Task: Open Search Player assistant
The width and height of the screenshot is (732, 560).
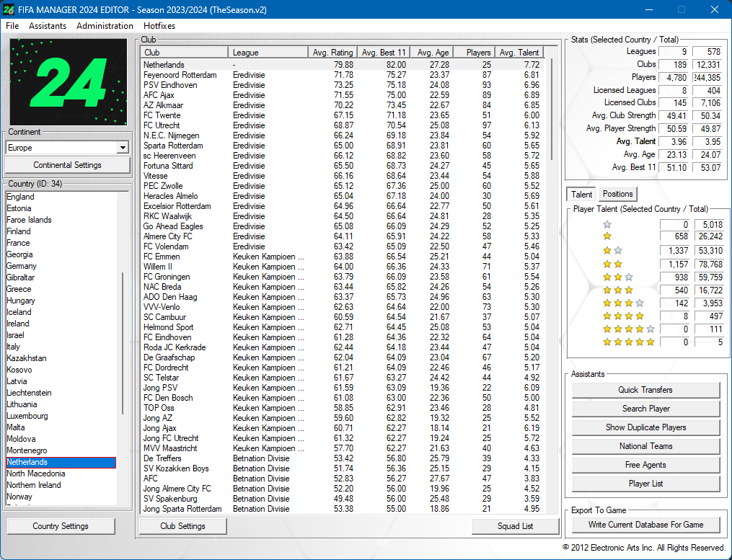Action: pyautogui.click(x=645, y=409)
